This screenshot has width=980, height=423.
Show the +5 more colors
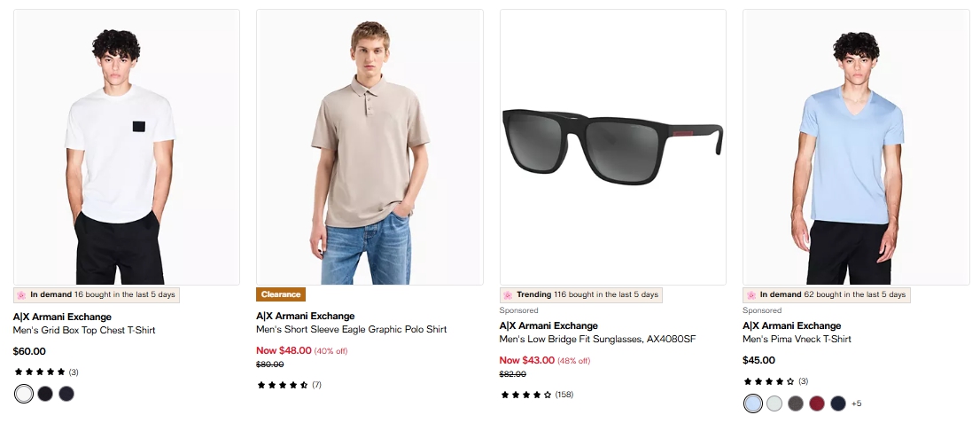[856, 403]
